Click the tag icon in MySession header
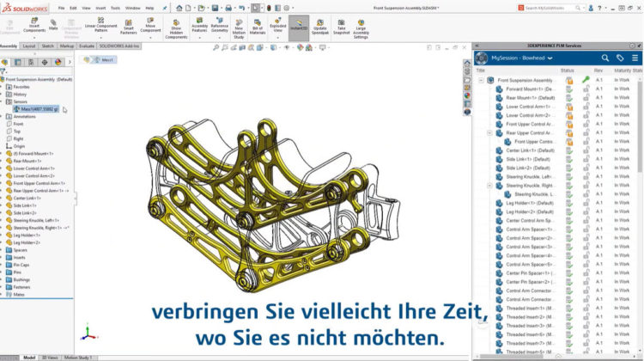The image size is (644, 361). [x=619, y=58]
